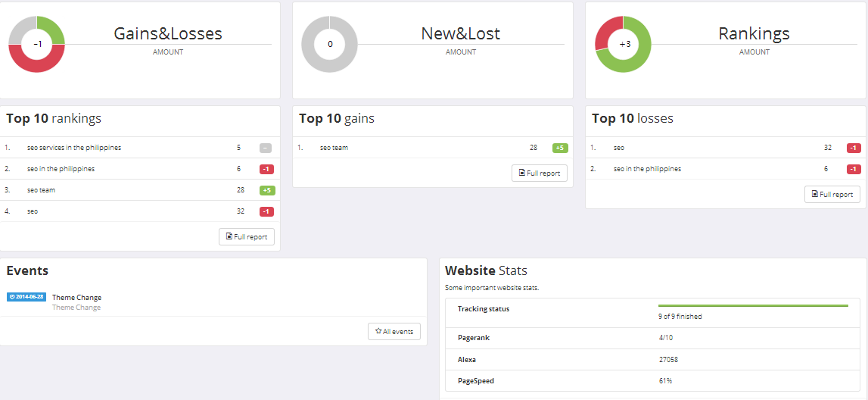This screenshot has width=868, height=400.
Task: Open 'seo team' keyword in Top 10 gains
Action: point(334,148)
